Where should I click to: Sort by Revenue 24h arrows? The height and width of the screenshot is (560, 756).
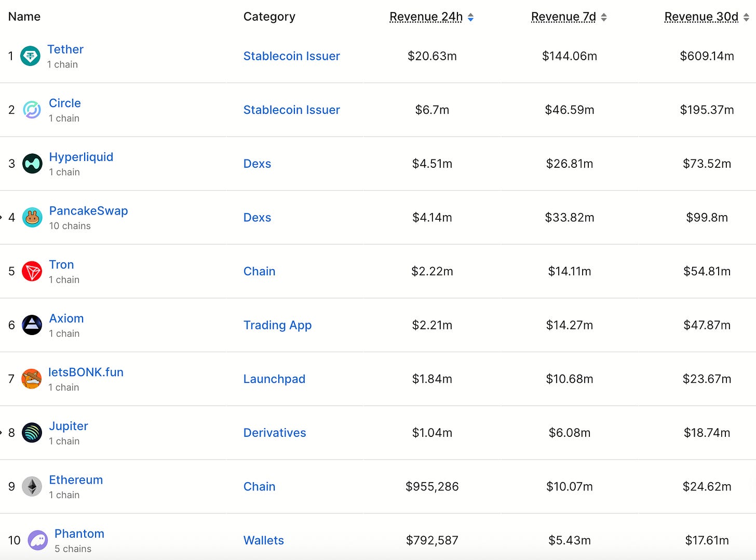(x=470, y=17)
